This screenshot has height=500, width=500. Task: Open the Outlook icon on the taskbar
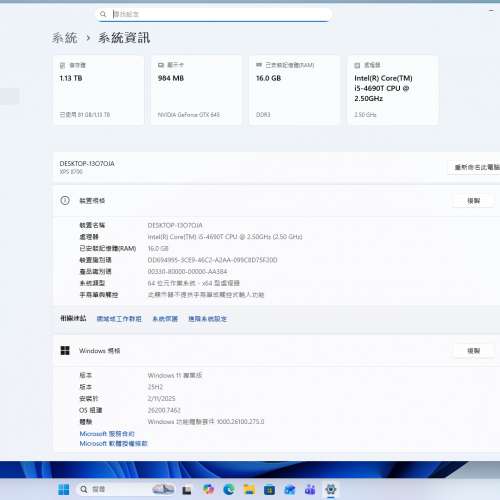tap(290, 489)
